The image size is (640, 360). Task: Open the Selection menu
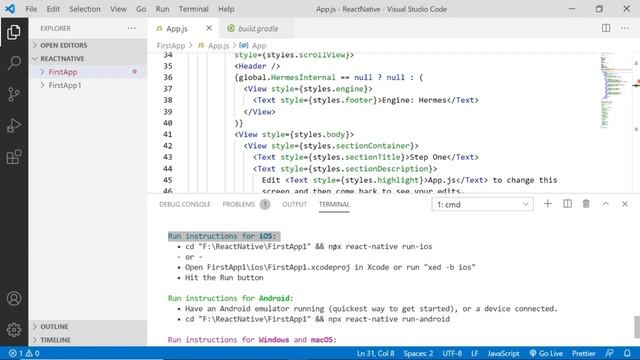coord(84,9)
